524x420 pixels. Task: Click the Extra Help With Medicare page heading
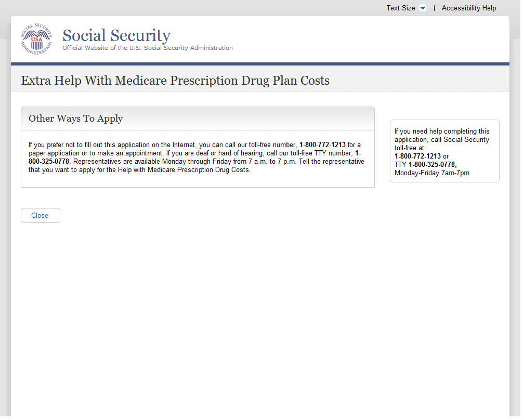click(x=175, y=81)
